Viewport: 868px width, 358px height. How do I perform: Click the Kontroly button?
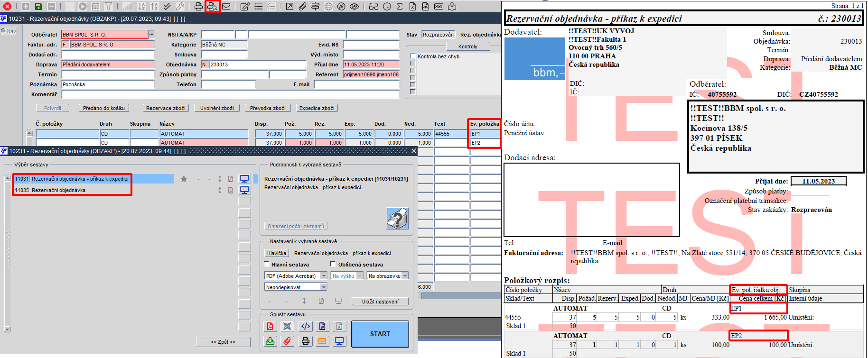(468, 46)
